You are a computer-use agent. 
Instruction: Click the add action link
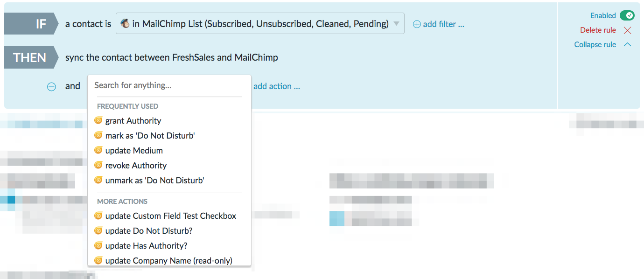coord(276,86)
